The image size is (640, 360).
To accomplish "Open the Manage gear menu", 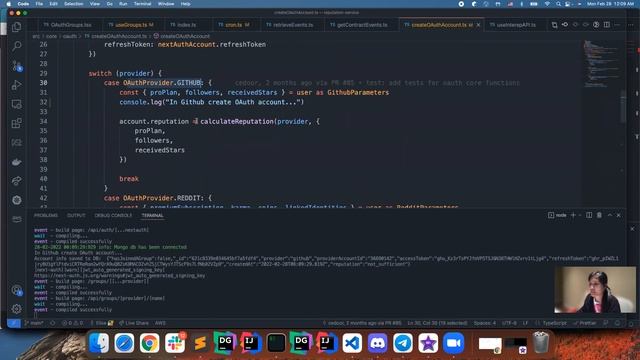I will click(x=17, y=309).
